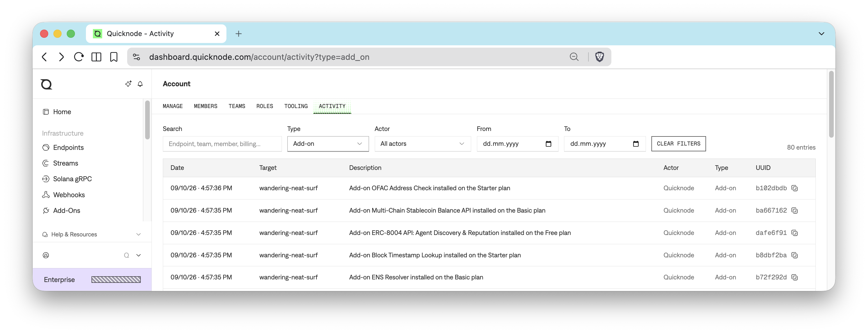Image resolution: width=868 pixels, height=334 pixels.
Task: Close the Quicknode - Activity tab
Action: click(217, 34)
